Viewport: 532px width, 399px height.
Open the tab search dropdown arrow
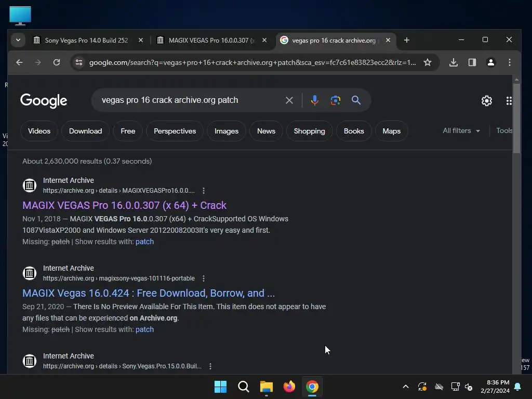pyautogui.click(x=18, y=40)
